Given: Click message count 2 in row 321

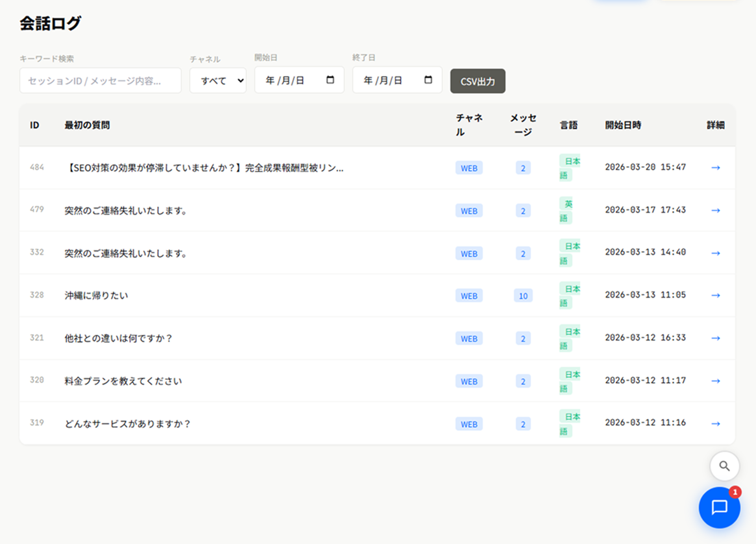Looking at the screenshot, I should click(x=523, y=338).
